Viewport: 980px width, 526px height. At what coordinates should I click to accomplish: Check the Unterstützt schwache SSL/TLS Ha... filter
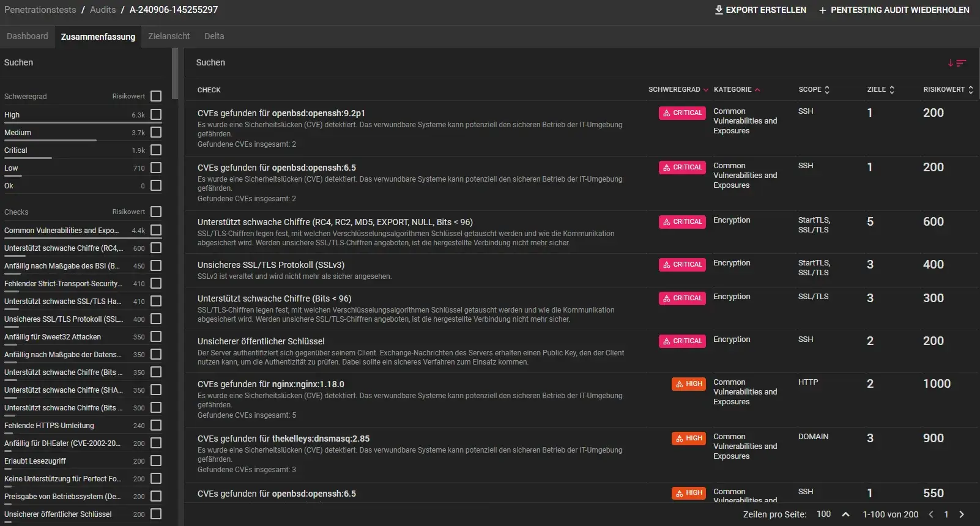156,301
